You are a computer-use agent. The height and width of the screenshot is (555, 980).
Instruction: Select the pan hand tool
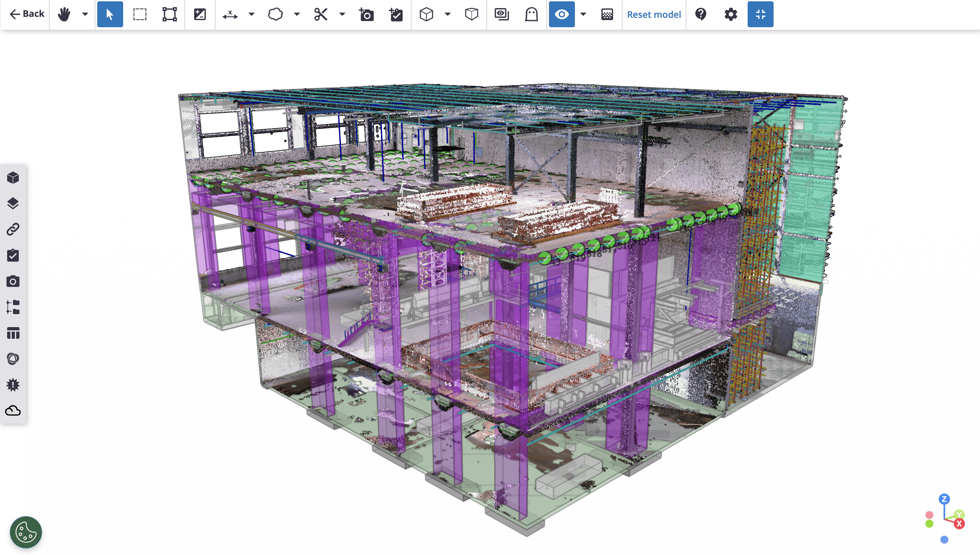(x=64, y=15)
